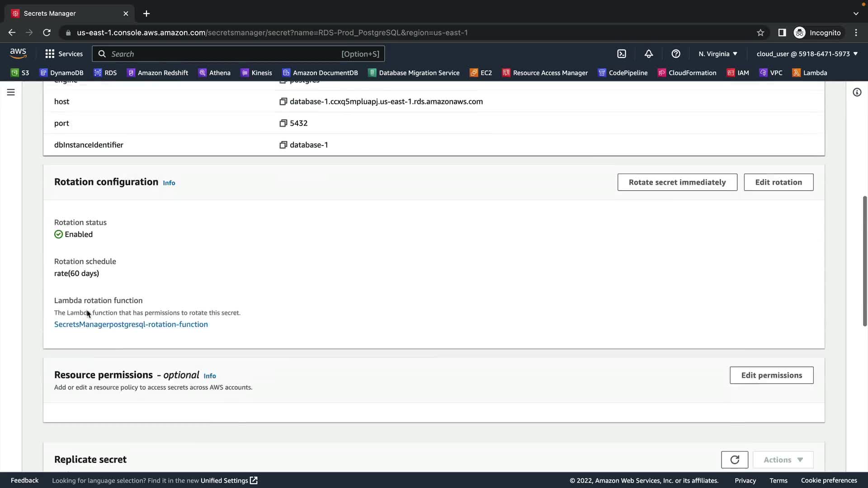868x488 pixels.
Task: Open the Services grid menu
Action: pyautogui.click(x=64, y=54)
